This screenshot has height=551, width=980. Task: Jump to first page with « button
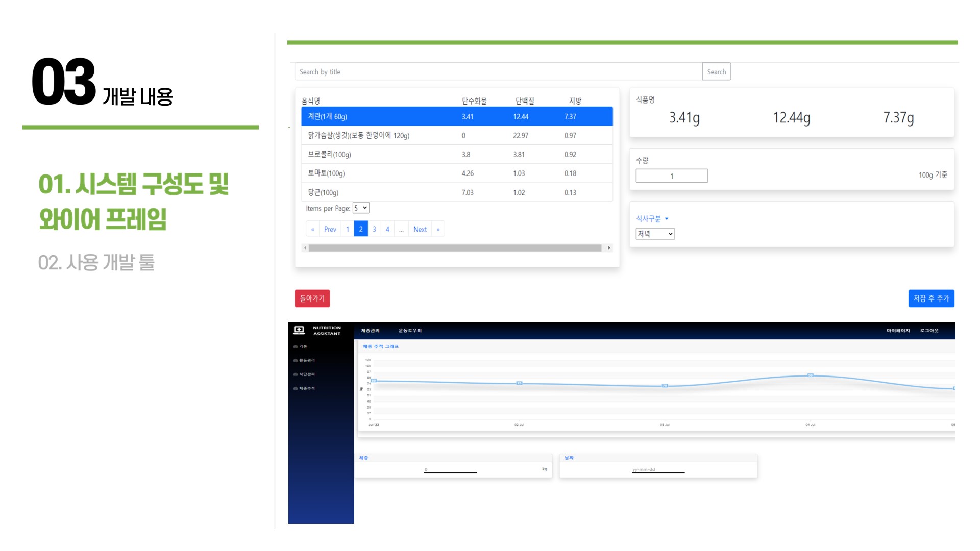tap(313, 229)
